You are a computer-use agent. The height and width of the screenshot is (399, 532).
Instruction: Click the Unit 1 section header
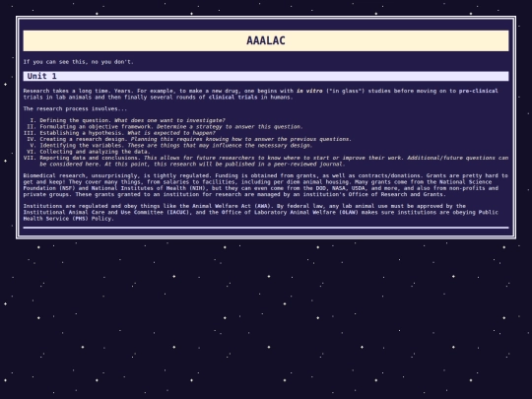[266, 76]
